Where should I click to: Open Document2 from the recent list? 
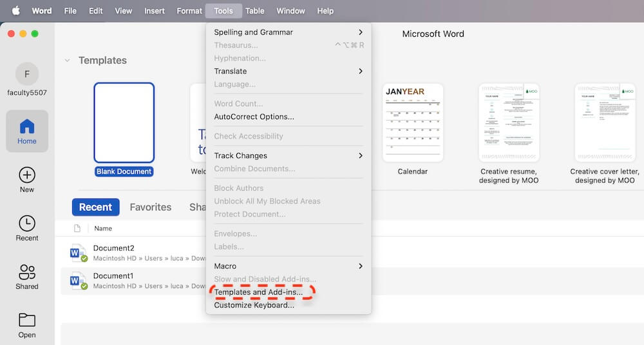point(114,248)
